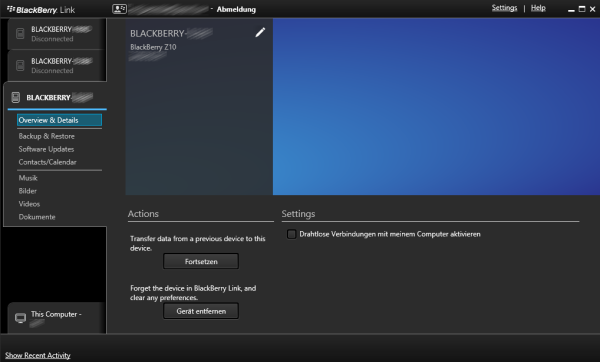Click the icon of the first disconnected BlackBerry device
This screenshot has width=600, height=362.
pyautogui.click(x=20, y=33)
